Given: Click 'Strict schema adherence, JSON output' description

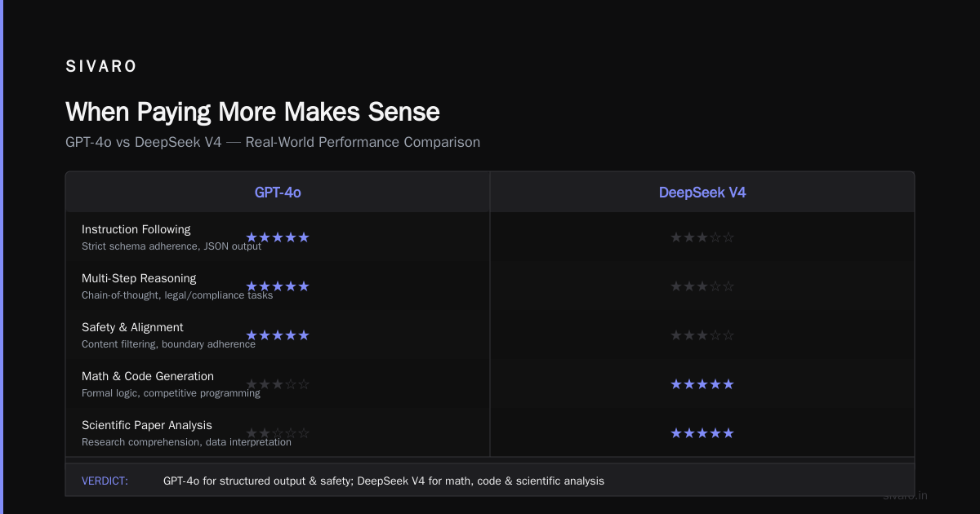Looking at the screenshot, I should coord(171,246).
